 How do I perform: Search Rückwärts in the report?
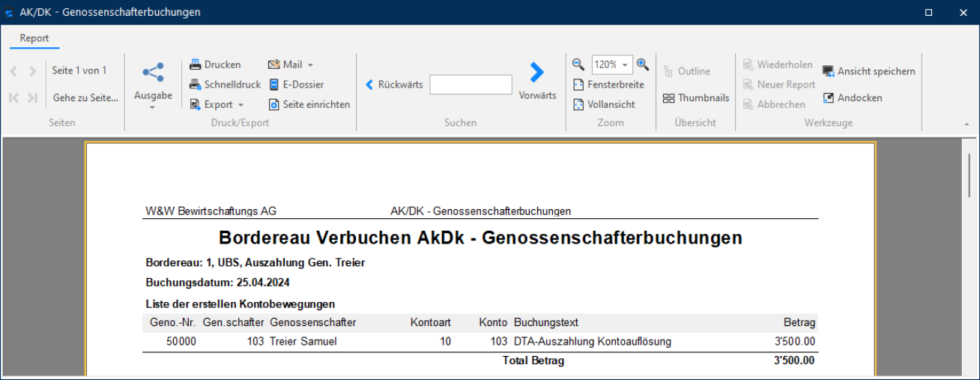pyautogui.click(x=394, y=85)
